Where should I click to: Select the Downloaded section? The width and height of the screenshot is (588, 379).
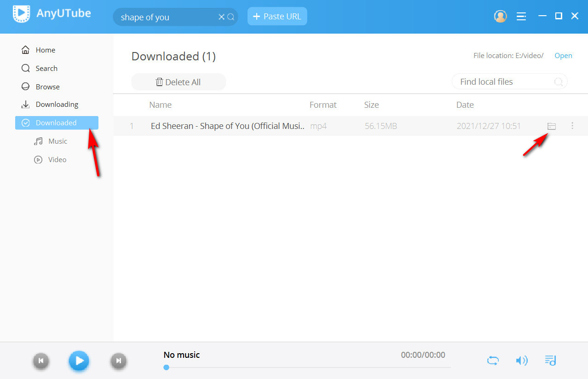57,122
